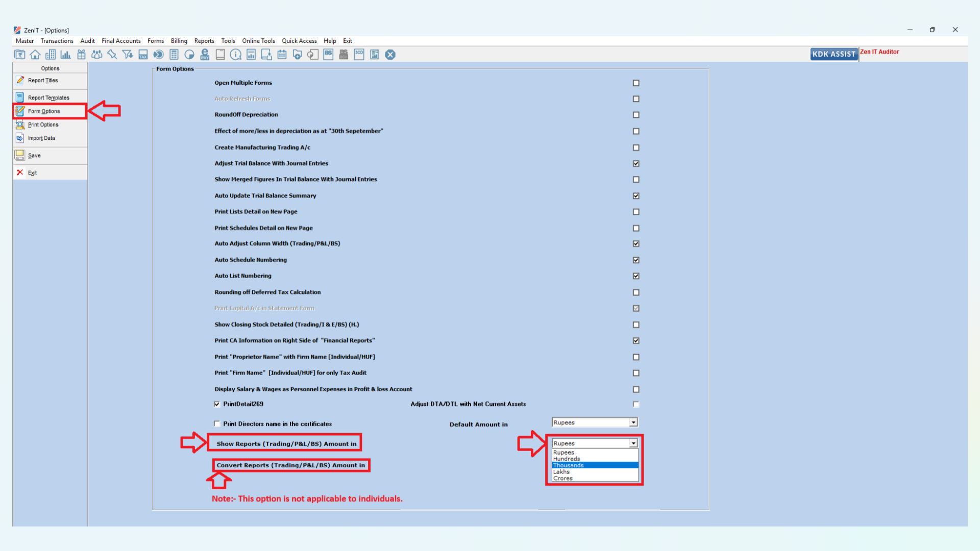Open the Reports menu
The height and width of the screenshot is (551, 980).
click(204, 41)
